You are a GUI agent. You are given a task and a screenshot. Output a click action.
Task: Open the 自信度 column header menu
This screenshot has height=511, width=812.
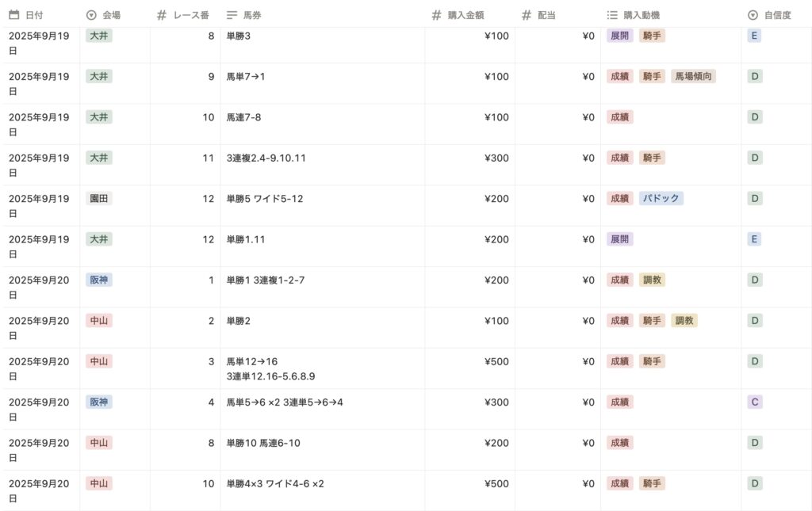[x=776, y=15]
